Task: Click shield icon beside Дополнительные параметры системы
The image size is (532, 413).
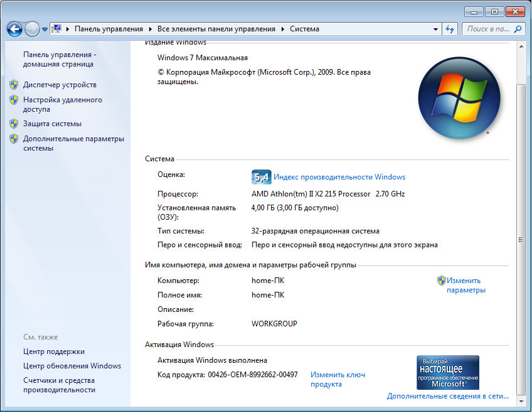Action: pyautogui.click(x=14, y=139)
